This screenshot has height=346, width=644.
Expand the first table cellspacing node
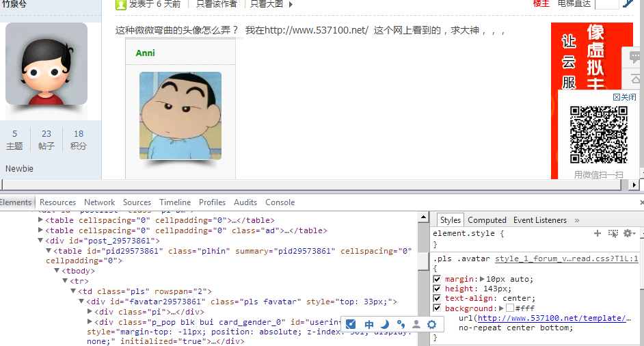tap(40, 220)
